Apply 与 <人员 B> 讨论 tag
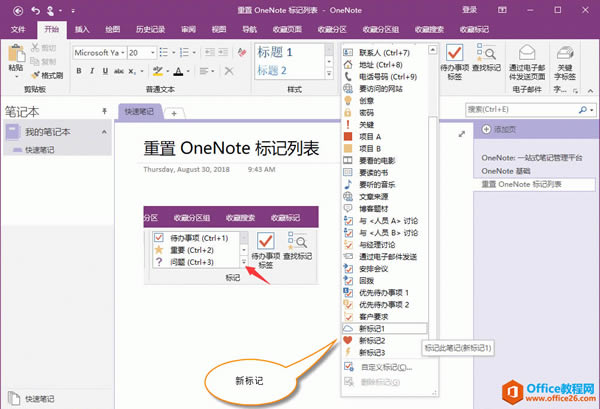This screenshot has height=409, width=600. [x=384, y=233]
